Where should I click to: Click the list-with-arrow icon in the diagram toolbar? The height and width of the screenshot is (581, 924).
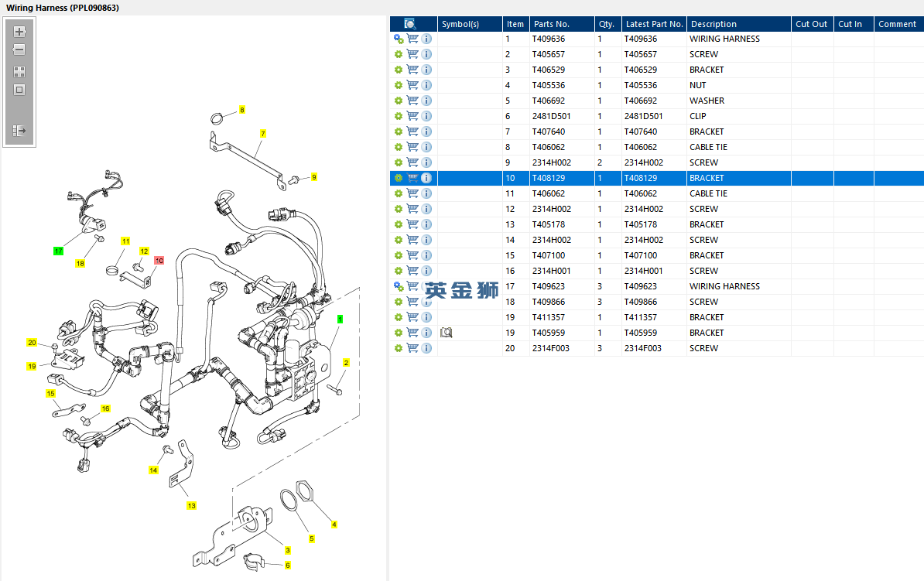19,130
